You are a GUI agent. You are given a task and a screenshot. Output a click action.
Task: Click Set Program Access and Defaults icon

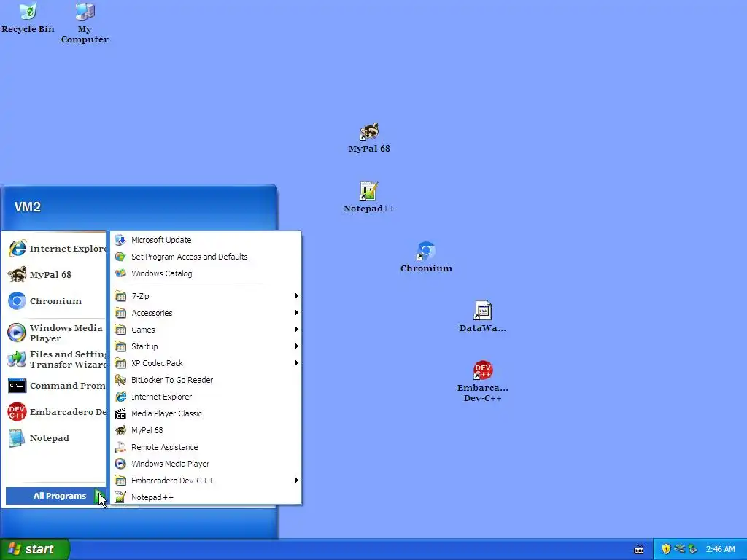tap(120, 257)
